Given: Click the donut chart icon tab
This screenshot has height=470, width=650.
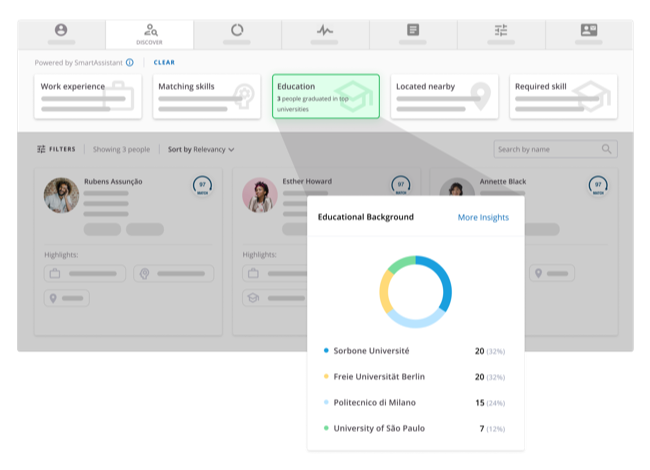Looking at the screenshot, I should click(237, 34).
